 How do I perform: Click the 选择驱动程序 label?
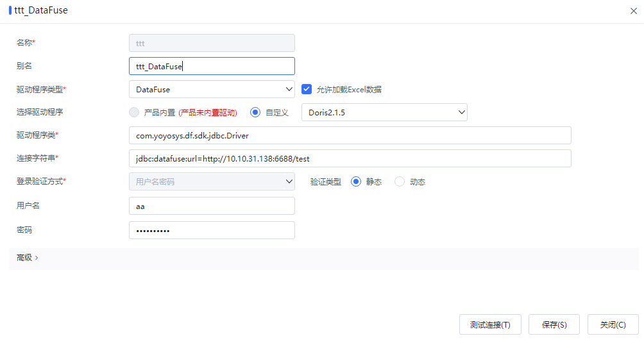tap(39, 112)
